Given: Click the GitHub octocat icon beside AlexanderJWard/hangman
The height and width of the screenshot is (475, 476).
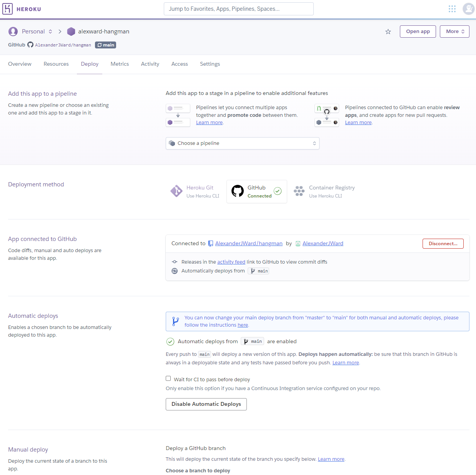Looking at the screenshot, I should [30, 45].
